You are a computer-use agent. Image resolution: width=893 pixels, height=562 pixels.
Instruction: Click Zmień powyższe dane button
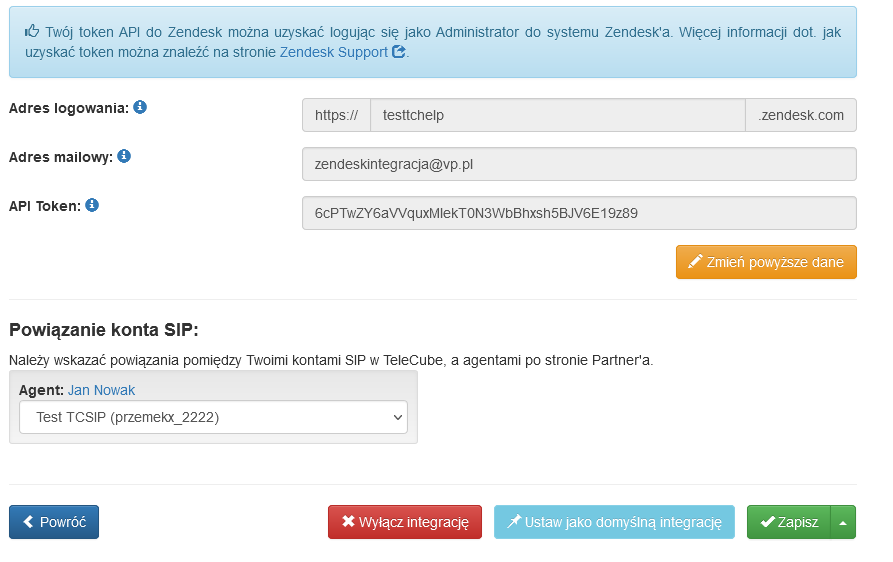point(766,262)
